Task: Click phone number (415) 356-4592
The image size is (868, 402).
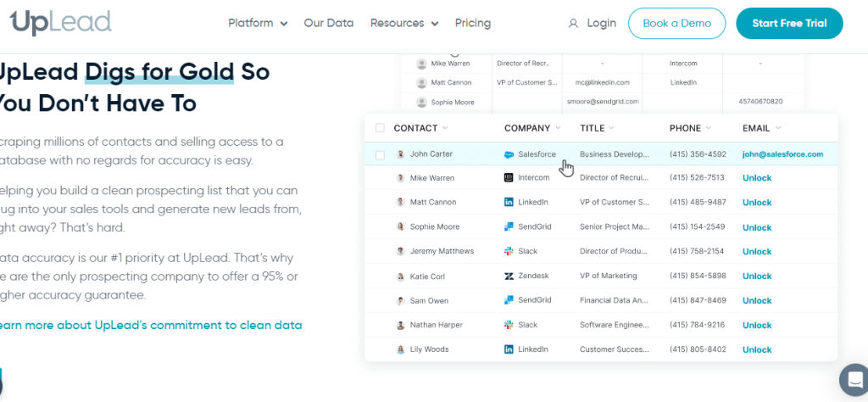Action: (698, 154)
